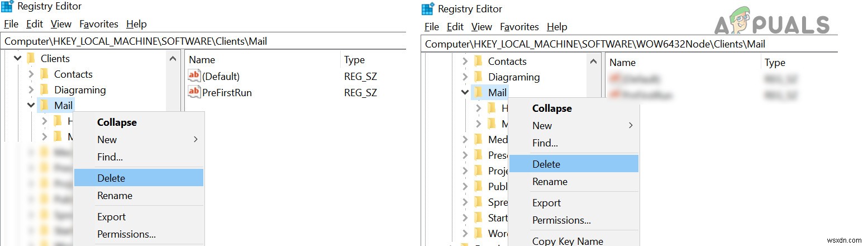The image size is (868, 246).
Task: Choose Find... in left context menu
Action: point(139,157)
